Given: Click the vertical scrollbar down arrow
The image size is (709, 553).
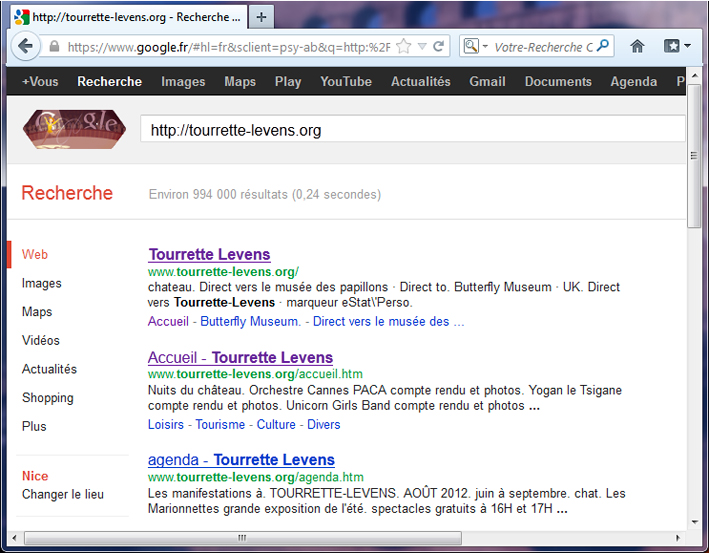Looking at the screenshot, I should 695,522.
